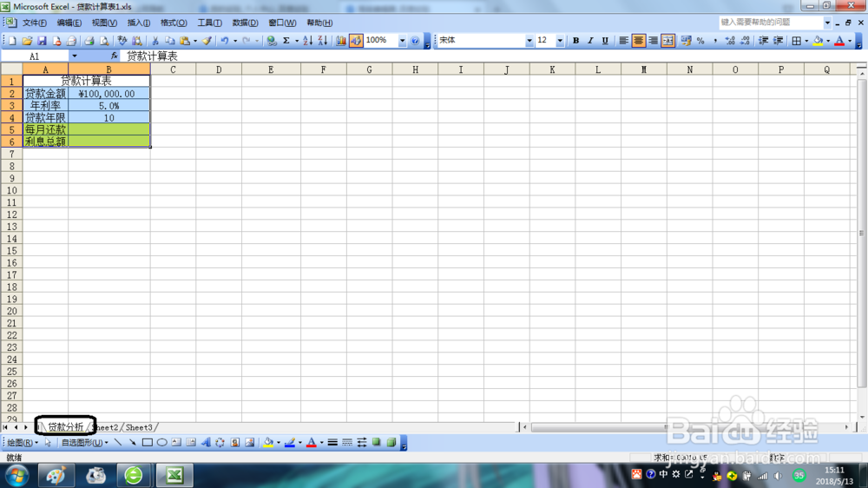Viewport: 868px width, 488px height.
Task: Open the 格式 (Format) menu
Action: pos(174,23)
